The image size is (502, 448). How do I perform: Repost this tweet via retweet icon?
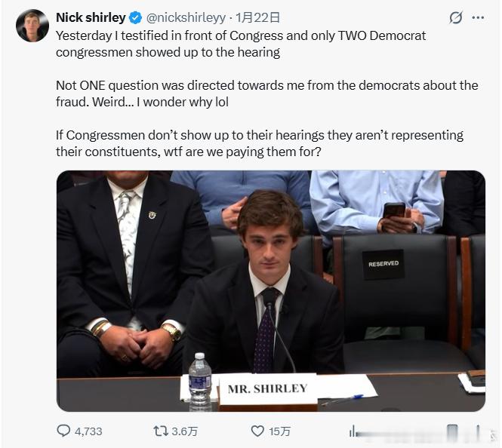coord(160,431)
